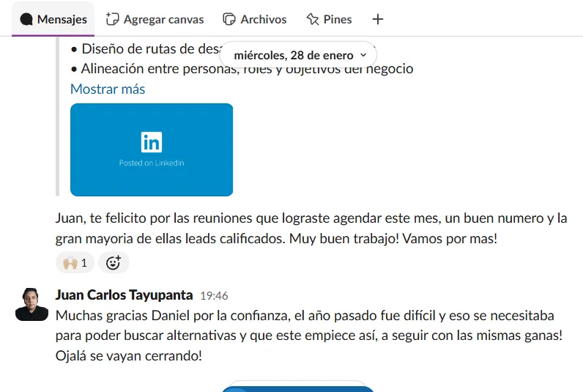Click the Juan Carlos Tayupanta sender name
This screenshot has width=583, height=392.
(125, 295)
